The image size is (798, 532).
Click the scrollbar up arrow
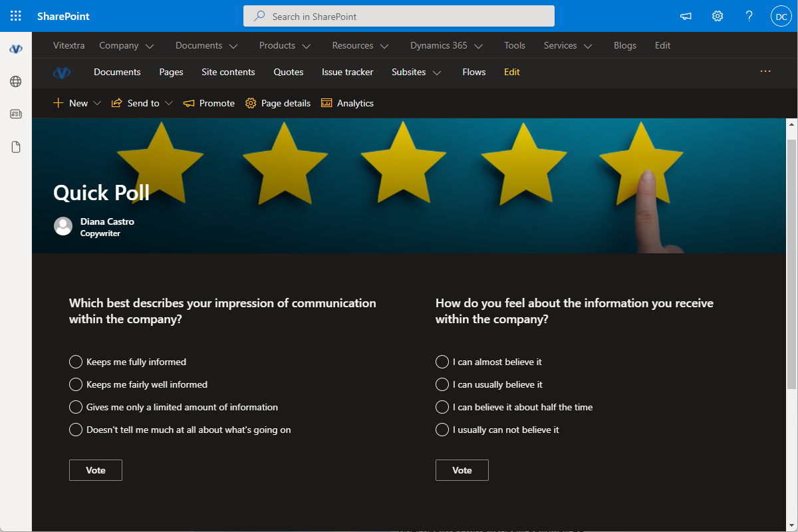791,124
